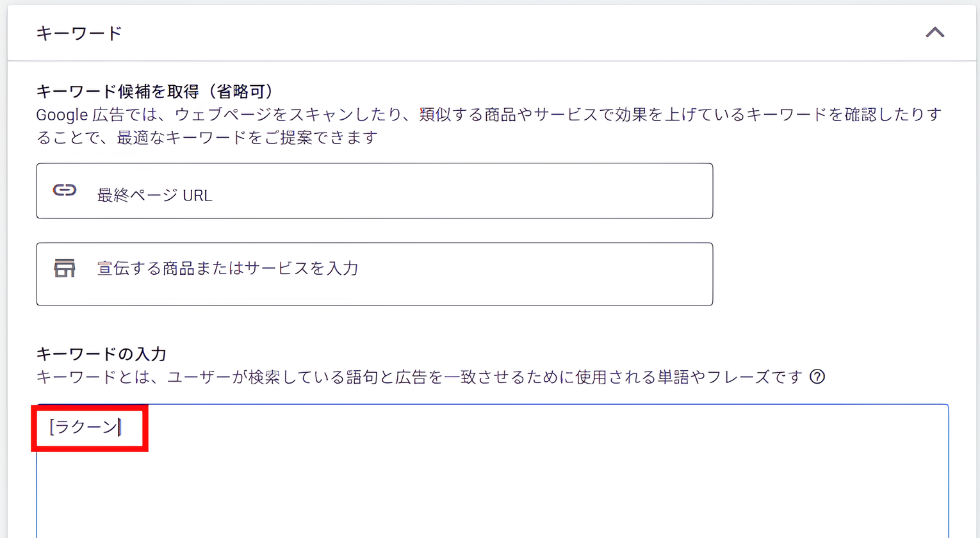Click the keyword definition sentence

pos(419,377)
